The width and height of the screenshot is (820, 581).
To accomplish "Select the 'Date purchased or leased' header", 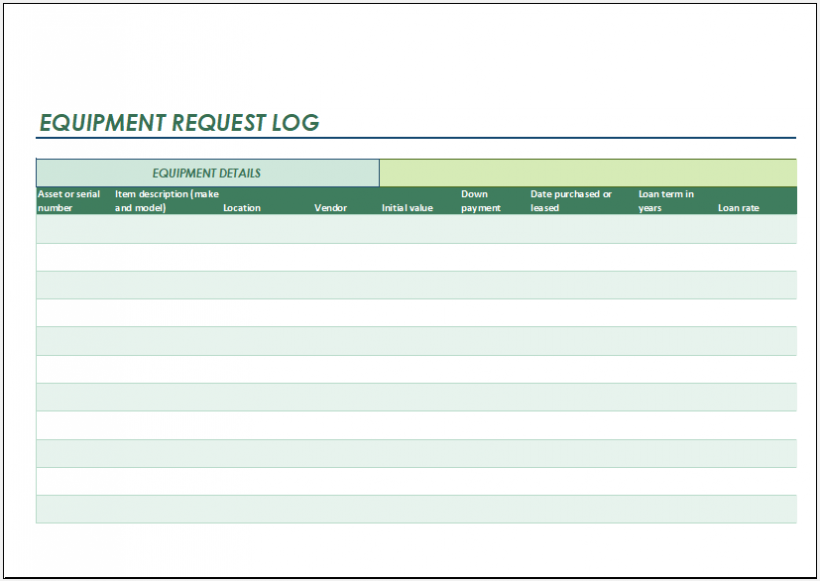I will point(571,201).
